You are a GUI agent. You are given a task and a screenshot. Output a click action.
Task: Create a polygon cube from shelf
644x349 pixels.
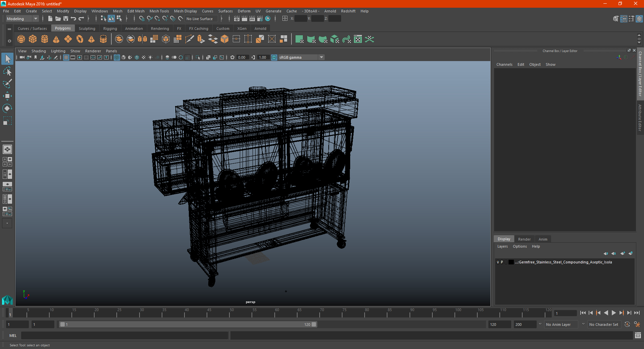[33, 39]
